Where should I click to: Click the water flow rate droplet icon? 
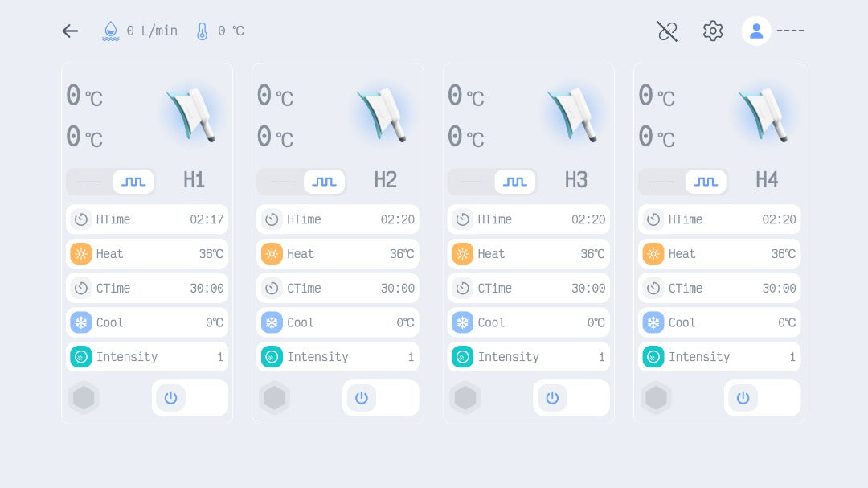click(110, 31)
